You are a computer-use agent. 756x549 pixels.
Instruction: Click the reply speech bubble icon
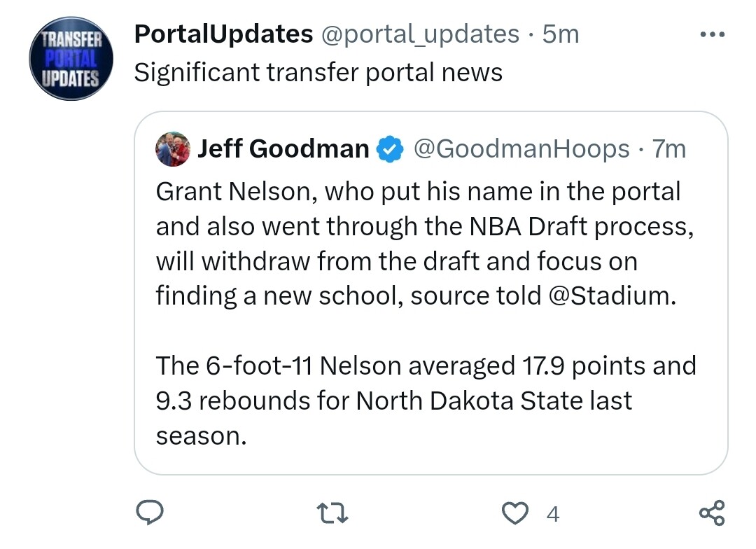tap(148, 513)
